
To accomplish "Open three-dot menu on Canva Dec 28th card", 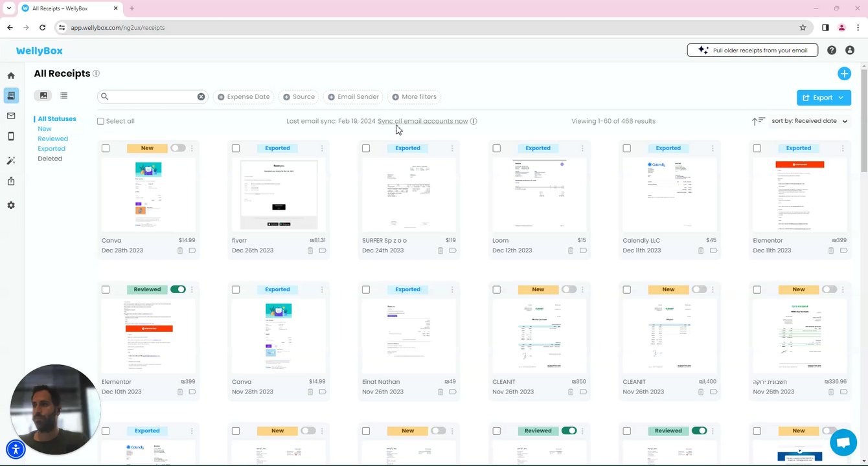I will pos(192,148).
